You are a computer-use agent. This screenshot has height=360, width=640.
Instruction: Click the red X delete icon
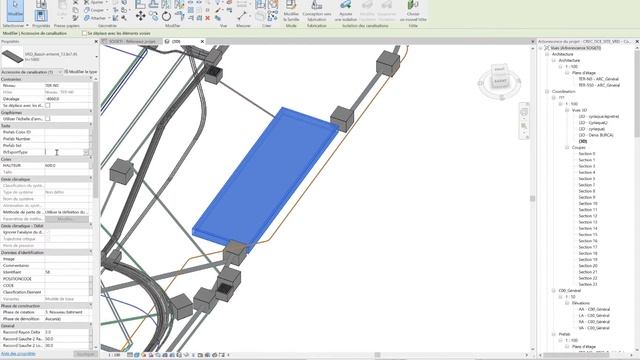coord(207,18)
